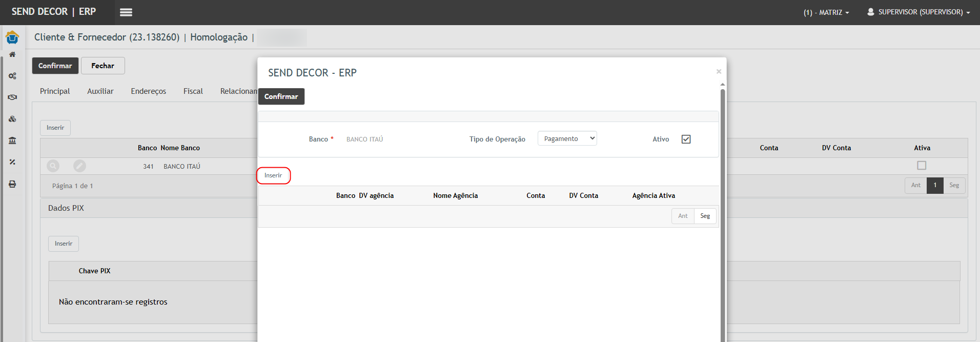
Task: Switch to the Endereços tab
Action: pyautogui.click(x=149, y=91)
